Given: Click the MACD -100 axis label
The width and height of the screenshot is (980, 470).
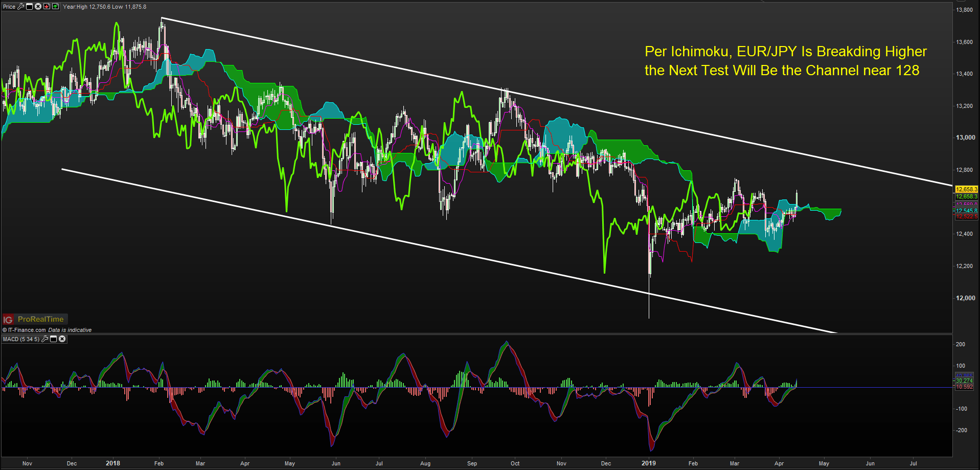Looking at the screenshot, I should point(961,409).
